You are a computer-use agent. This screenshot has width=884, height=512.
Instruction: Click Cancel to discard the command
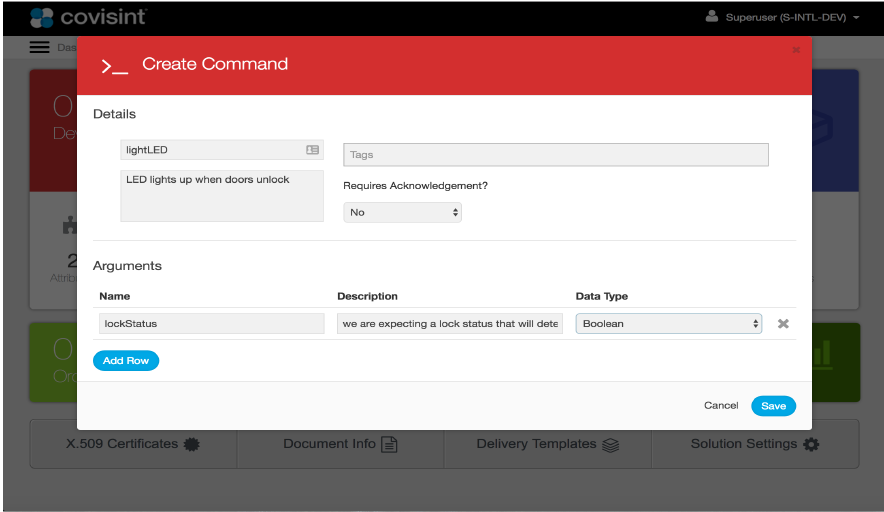click(721, 405)
